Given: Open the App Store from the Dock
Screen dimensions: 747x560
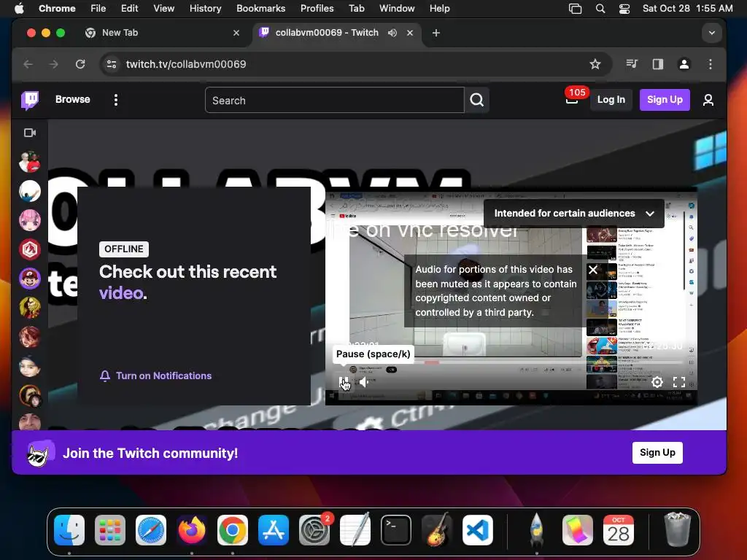Looking at the screenshot, I should point(274,530).
